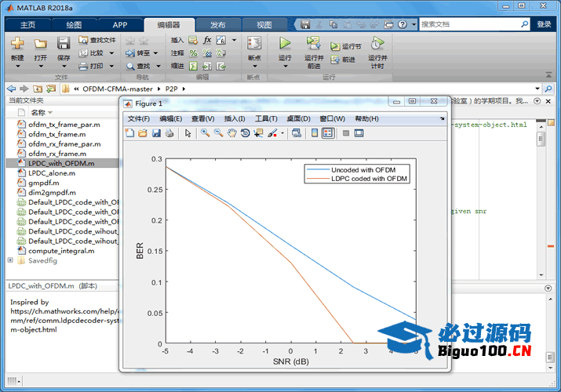The height and width of the screenshot is (392, 561).
Task: Select the Data Cursor tool in Figure 1
Action: [x=258, y=133]
